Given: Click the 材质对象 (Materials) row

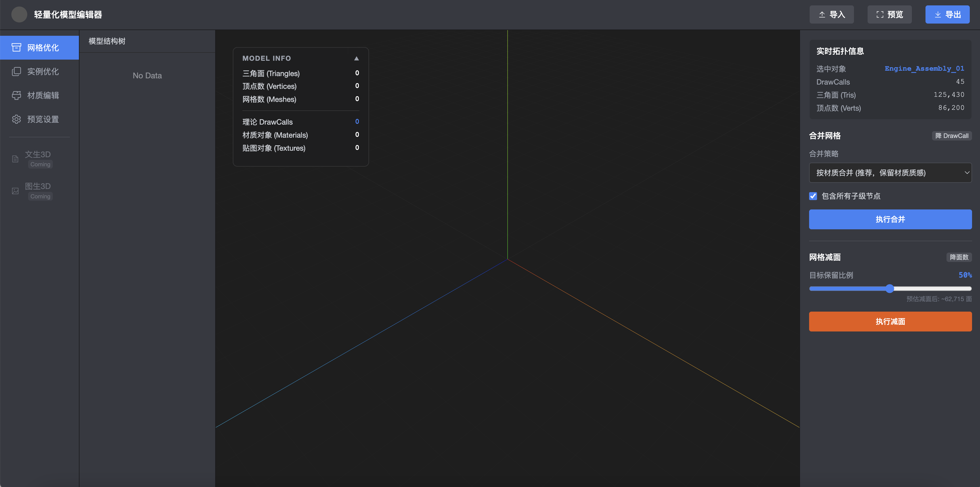Looking at the screenshot, I should tap(301, 135).
